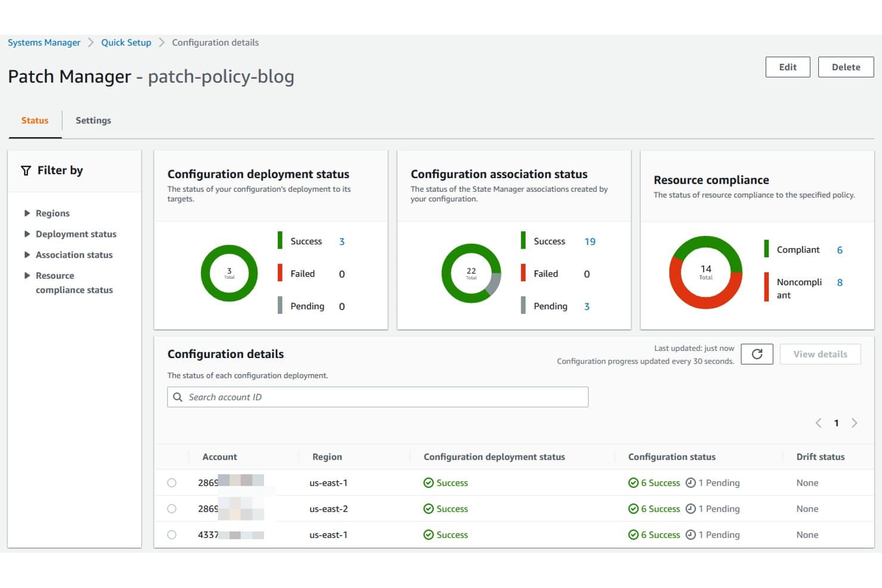The height and width of the screenshot is (588, 882).
Task: Click the us-east-2 region cell
Action: click(x=328, y=509)
